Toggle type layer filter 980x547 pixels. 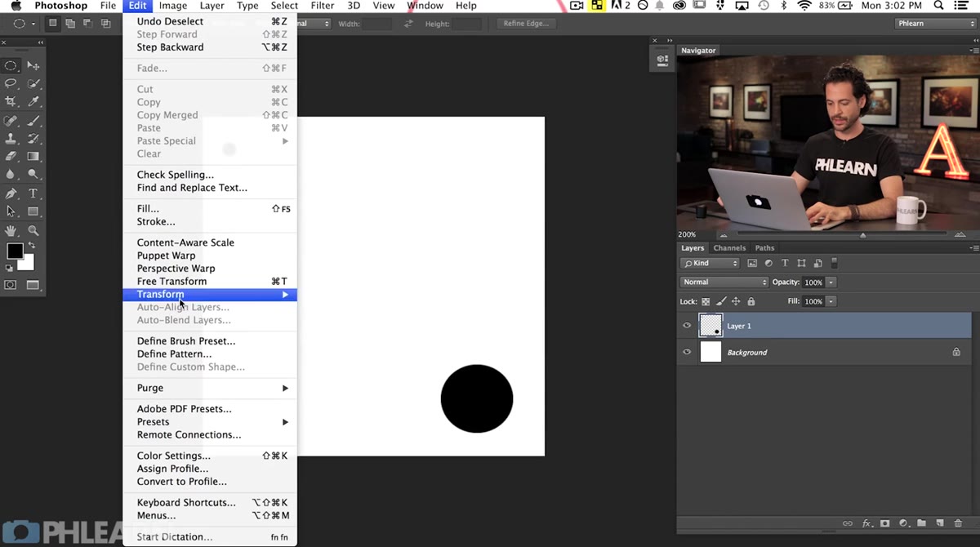[x=785, y=263]
